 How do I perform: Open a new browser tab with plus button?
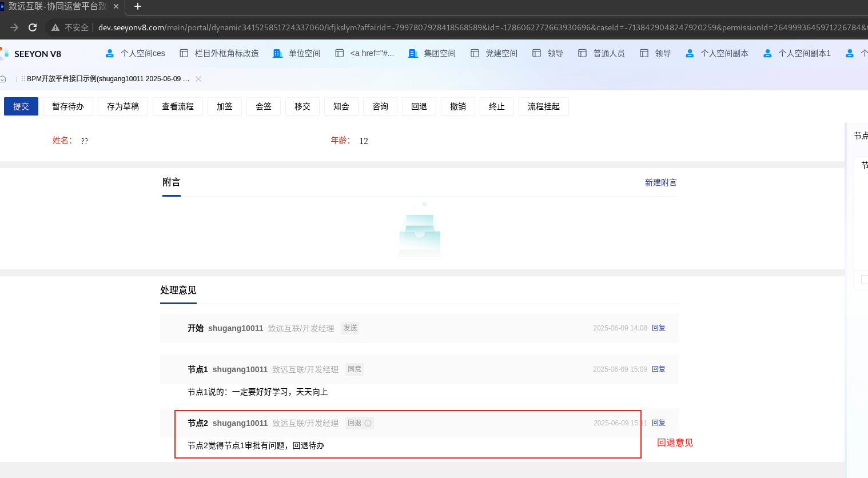click(x=138, y=6)
